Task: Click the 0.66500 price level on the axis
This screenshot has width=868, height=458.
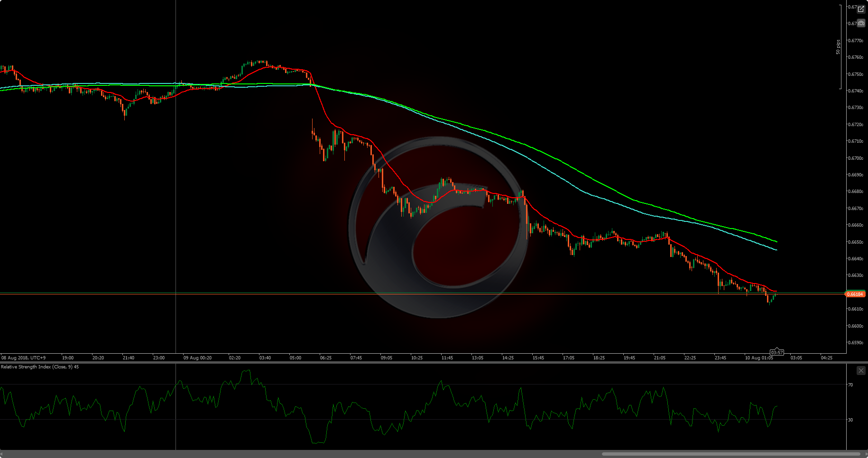Action: click(856, 242)
